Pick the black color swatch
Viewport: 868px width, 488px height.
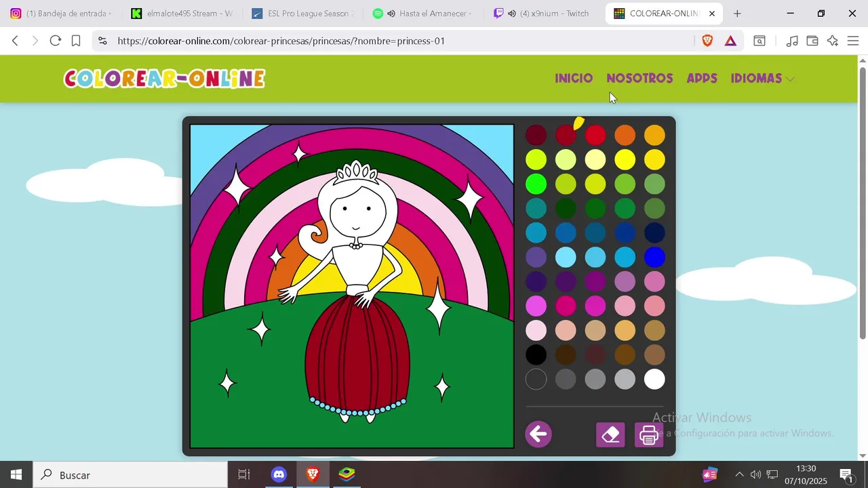click(536, 354)
